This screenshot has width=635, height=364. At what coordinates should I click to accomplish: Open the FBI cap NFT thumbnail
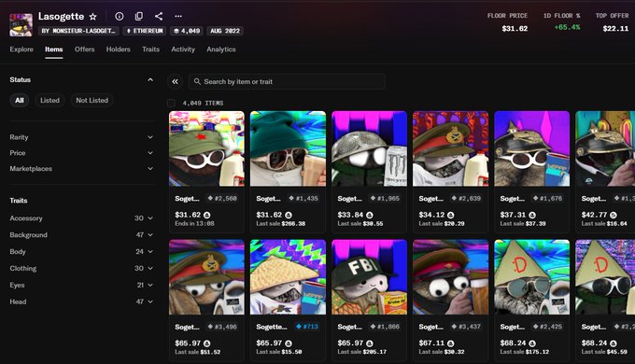(370, 277)
